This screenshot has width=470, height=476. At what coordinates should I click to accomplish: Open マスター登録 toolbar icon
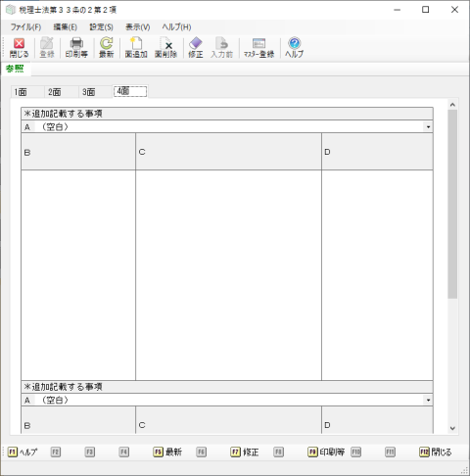point(258,48)
